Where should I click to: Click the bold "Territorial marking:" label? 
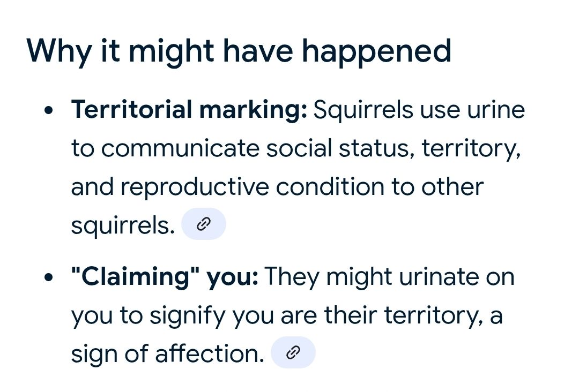pyautogui.click(x=189, y=110)
